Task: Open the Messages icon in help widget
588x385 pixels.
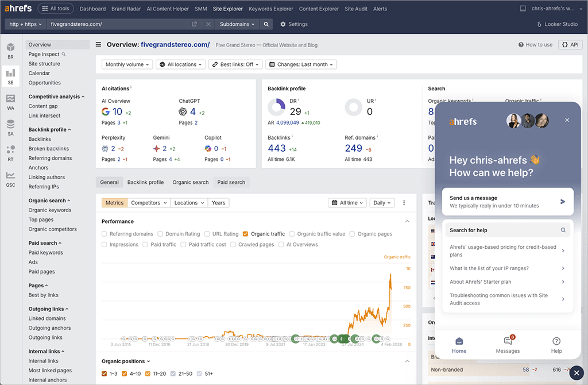Action: coord(508,345)
